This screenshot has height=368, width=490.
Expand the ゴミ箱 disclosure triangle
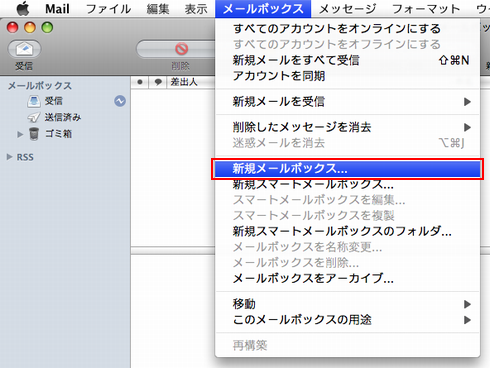20,134
